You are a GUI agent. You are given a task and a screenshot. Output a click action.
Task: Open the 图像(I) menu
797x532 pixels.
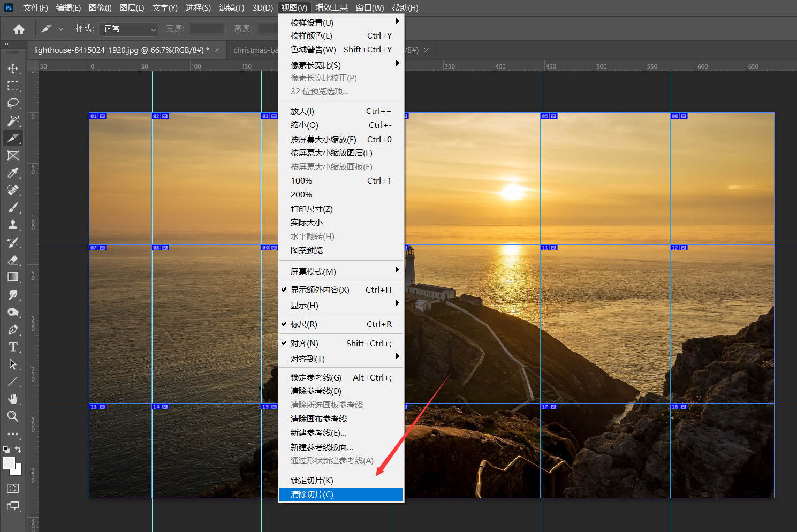(x=100, y=8)
